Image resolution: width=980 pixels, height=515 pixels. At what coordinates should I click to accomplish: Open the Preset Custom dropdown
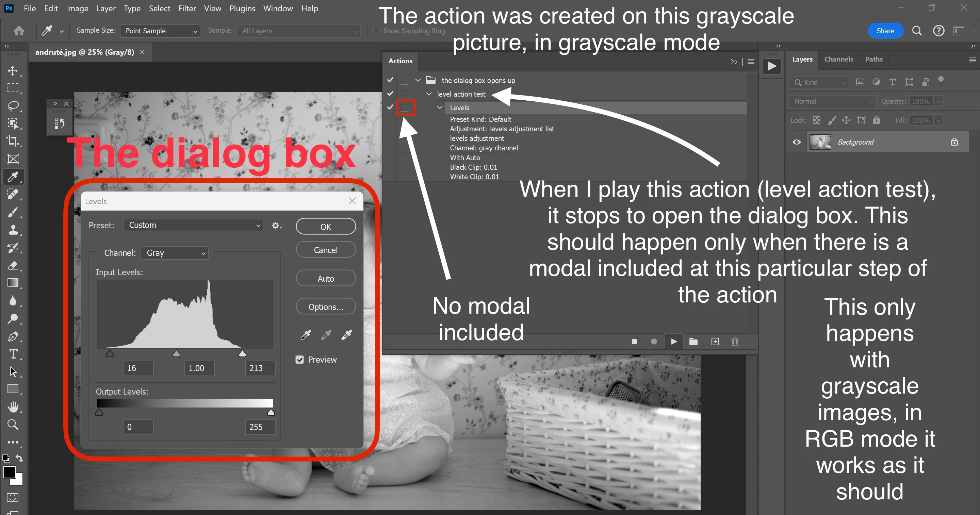193,225
